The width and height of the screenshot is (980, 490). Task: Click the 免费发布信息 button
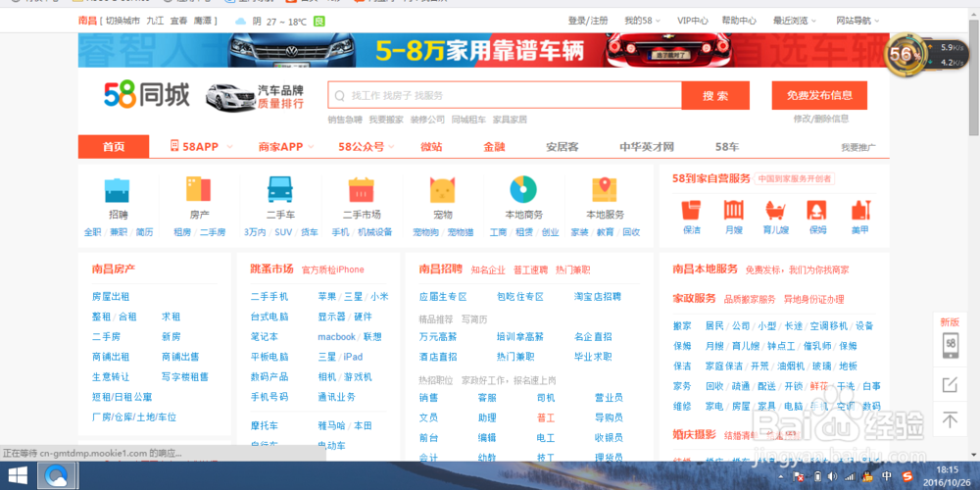click(x=819, y=96)
